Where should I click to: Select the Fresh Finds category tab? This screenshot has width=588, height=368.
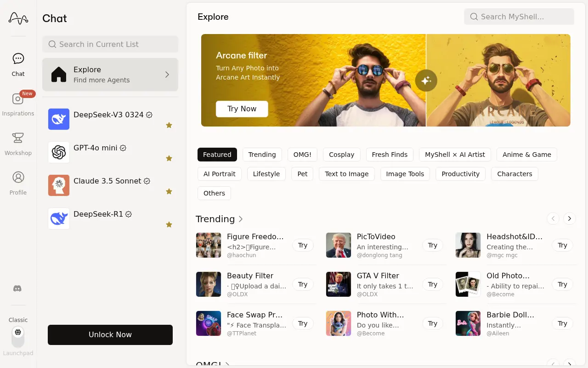390,155
